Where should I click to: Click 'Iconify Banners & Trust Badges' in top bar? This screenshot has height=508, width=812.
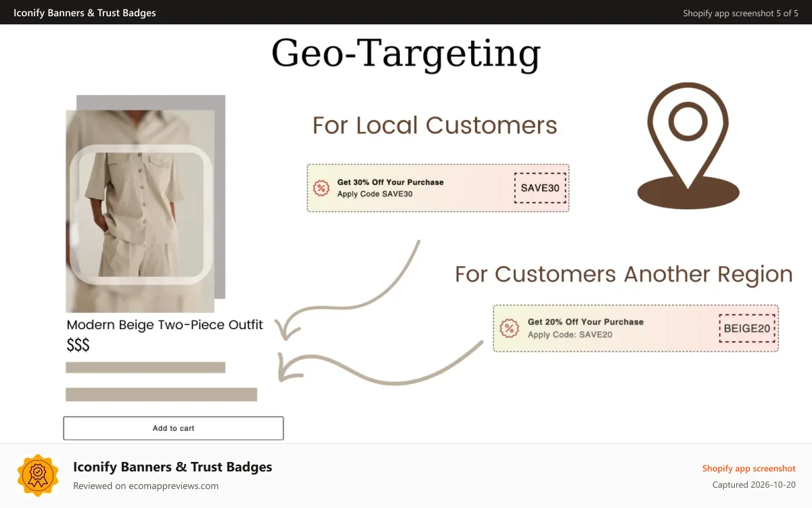point(85,13)
